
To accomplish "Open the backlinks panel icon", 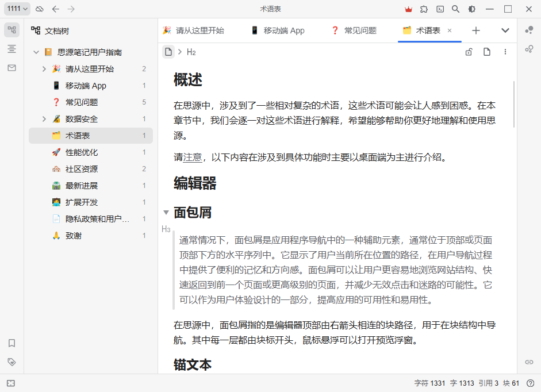I will pyautogui.click(x=529, y=362).
